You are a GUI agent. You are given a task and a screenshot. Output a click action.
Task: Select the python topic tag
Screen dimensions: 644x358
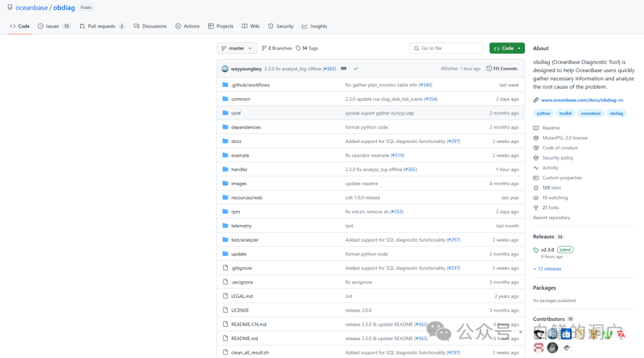click(x=543, y=113)
